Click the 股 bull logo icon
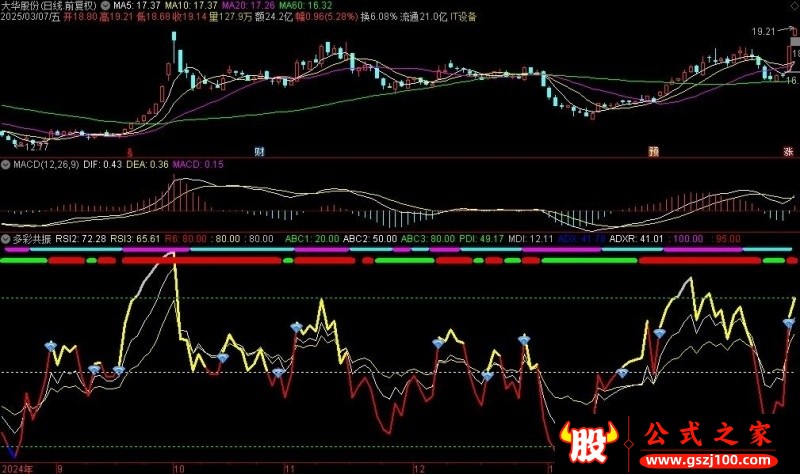This screenshot has width=800, height=474. click(x=588, y=442)
